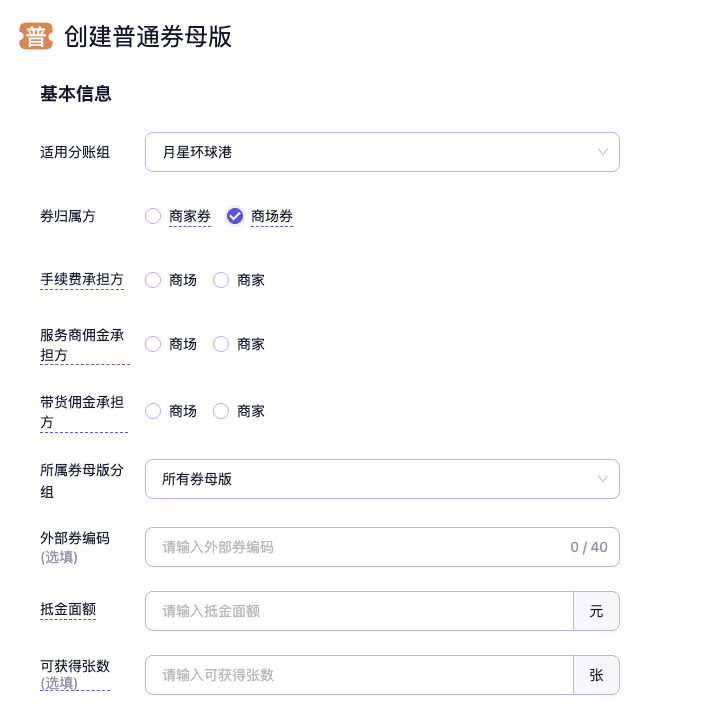Click the 月星环球港 selected value
This screenshot has height=709, width=712.
pyautogui.click(x=197, y=152)
